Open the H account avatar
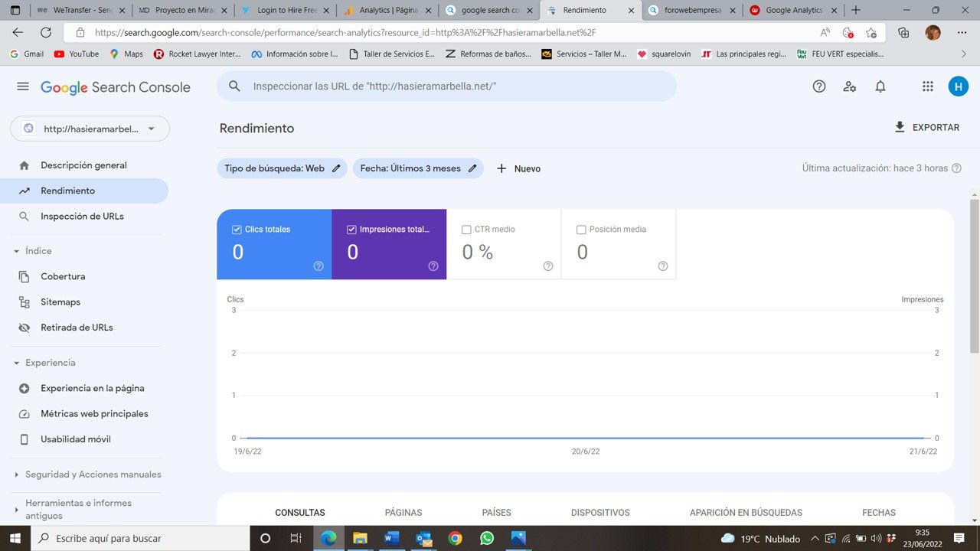 click(x=959, y=86)
